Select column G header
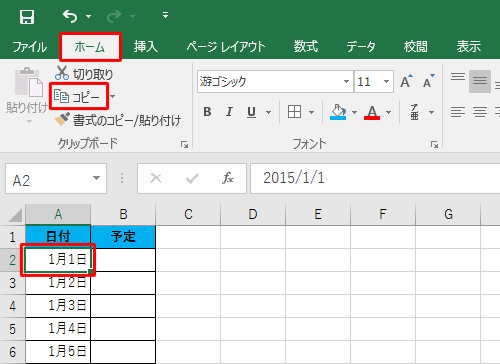 (449, 214)
